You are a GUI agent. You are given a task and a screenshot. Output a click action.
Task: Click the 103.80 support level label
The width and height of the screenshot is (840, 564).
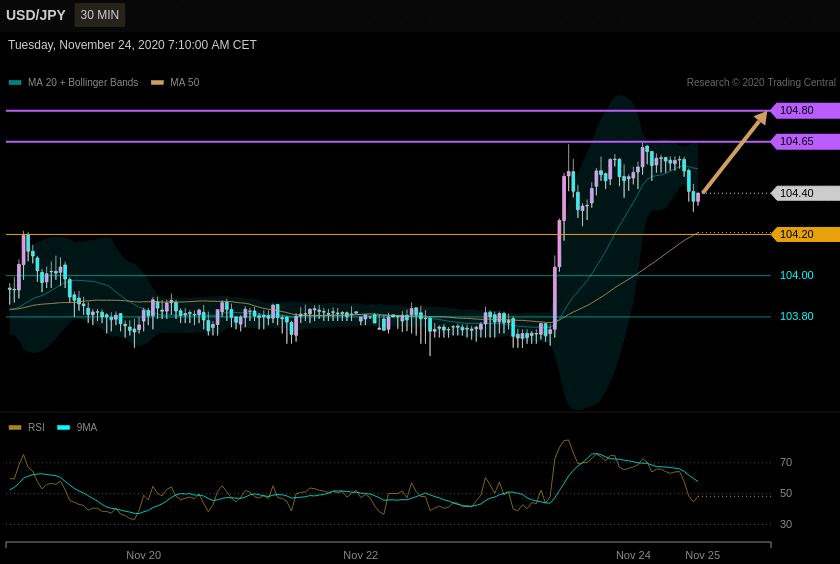[797, 317]
